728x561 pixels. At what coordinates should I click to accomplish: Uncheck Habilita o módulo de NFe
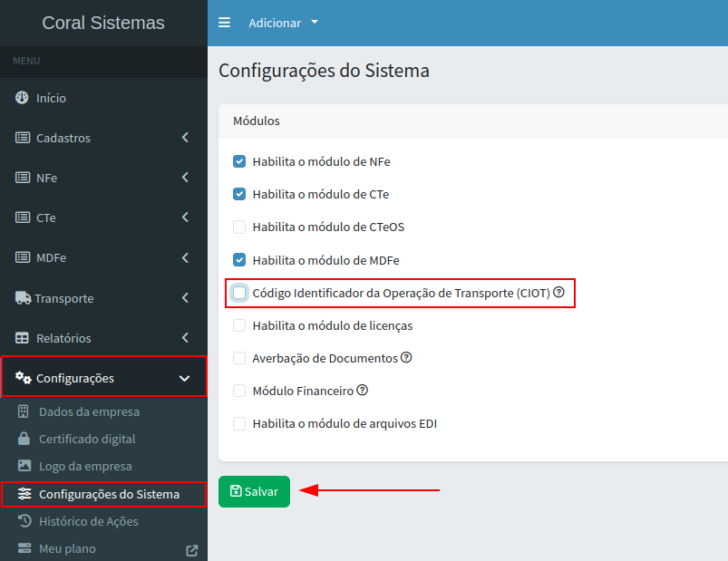click(239, 161)
